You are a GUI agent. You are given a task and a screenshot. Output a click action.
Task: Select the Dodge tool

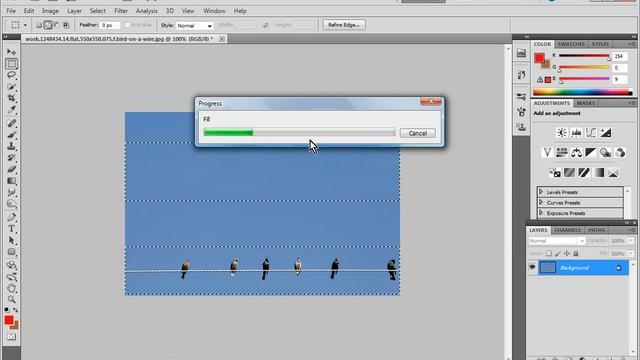[11, 203]
